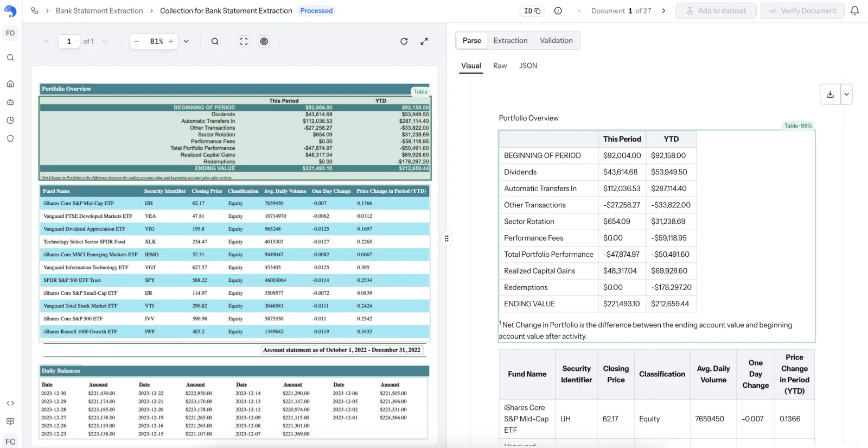868x448 pixels.
Task: Open the pie chart analytics icon
Action: 10,121
